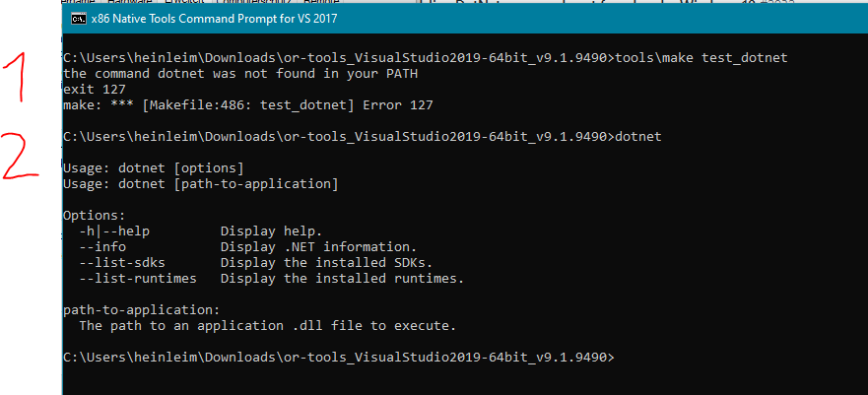Click the 'tools\make test_dotnet' command text
The width and height of the screenshot is (868, 395).
pos(701,59)
